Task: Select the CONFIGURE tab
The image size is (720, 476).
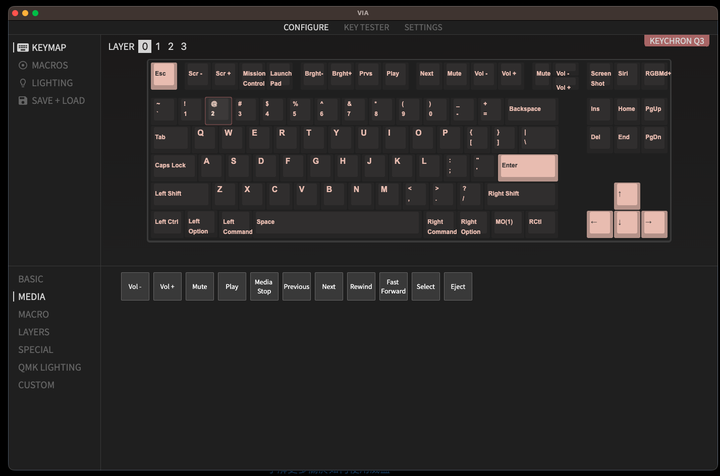Action: tap(306, 28)
